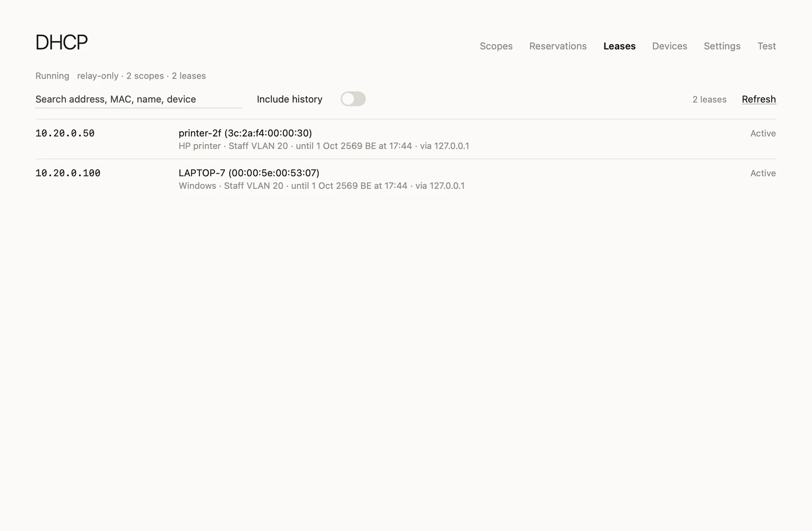Select the lease address 10.20.0.50

65,133
